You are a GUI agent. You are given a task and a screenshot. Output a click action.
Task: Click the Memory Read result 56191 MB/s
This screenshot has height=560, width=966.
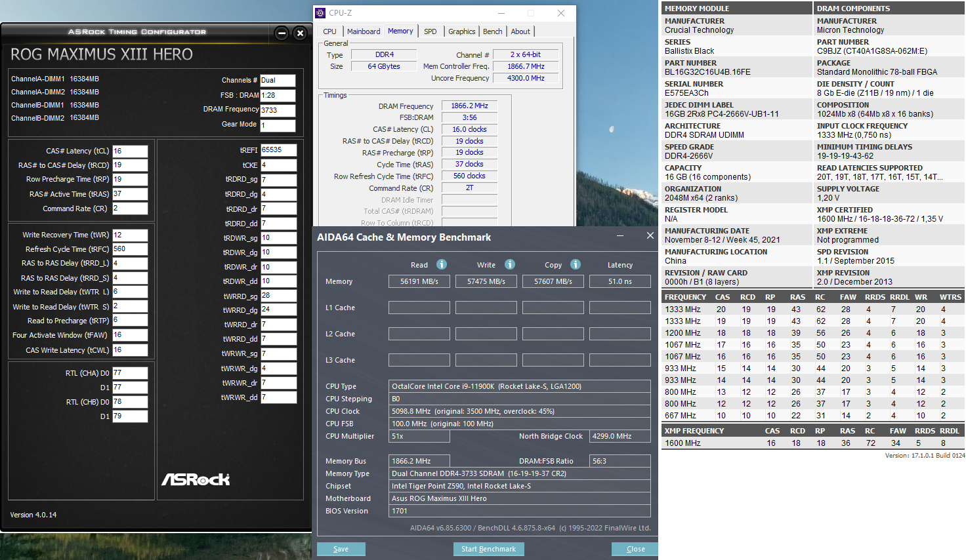click(x=419, y=281)
